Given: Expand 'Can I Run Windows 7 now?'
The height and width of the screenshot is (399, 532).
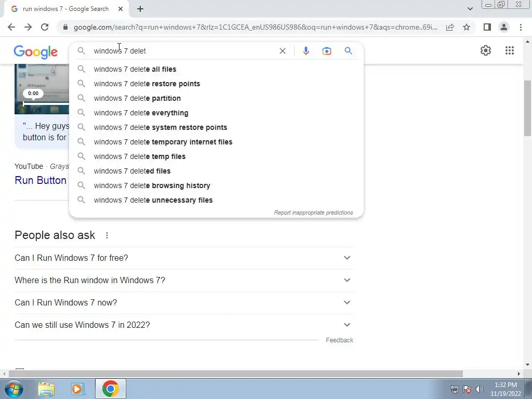Looking at the screenshot, I should [184, 303].
